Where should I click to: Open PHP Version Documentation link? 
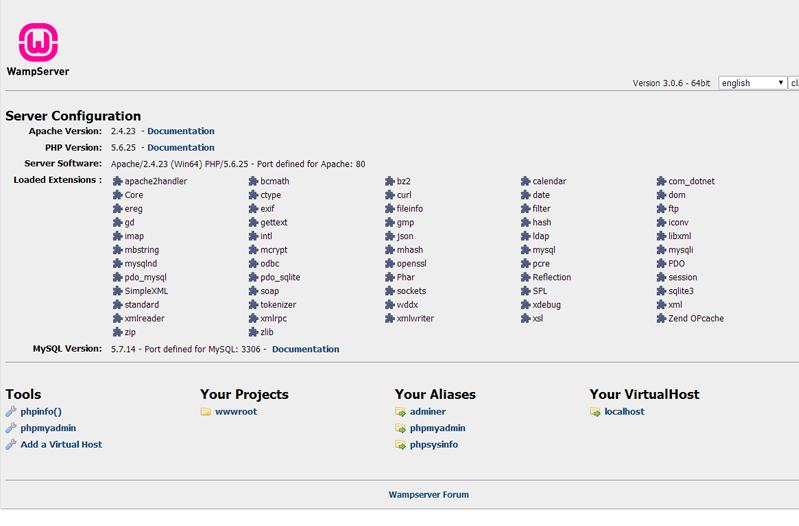pyautogui.click(x=181, y=147)
